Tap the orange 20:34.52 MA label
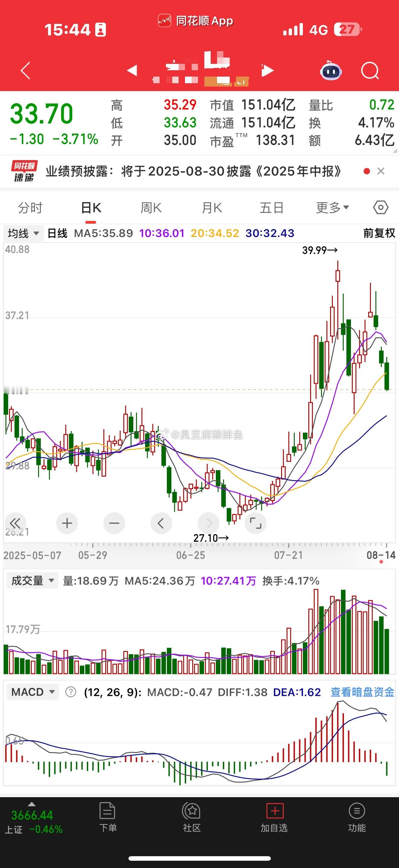Screen dimensions: 399x868 click(215, 233)
